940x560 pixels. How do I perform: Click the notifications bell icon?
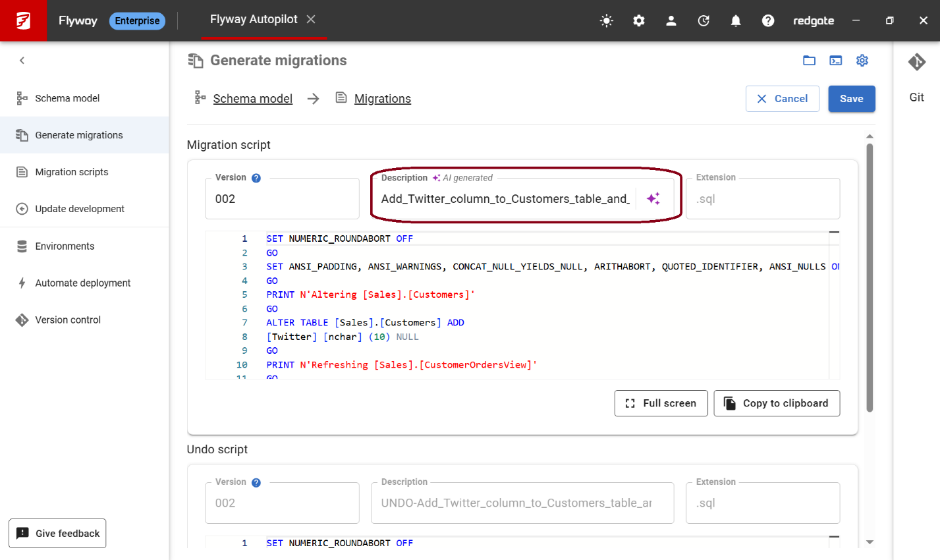click(x=736, y=20)
